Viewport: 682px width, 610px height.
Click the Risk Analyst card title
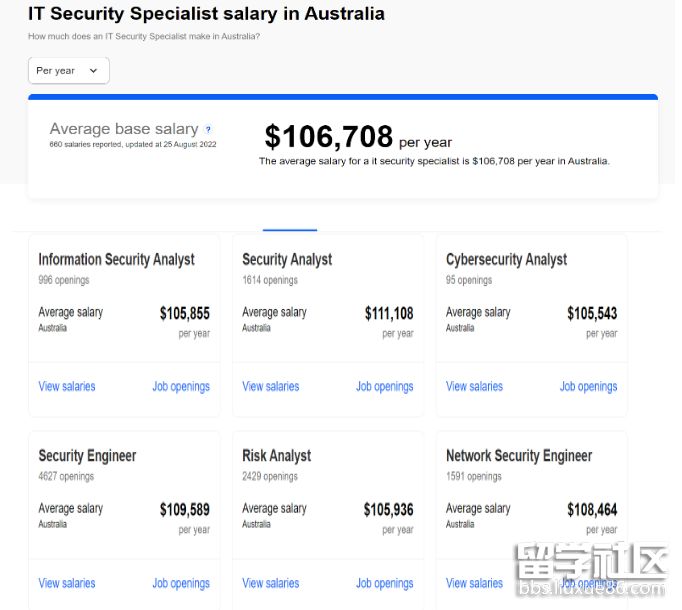tap(277, 456)
